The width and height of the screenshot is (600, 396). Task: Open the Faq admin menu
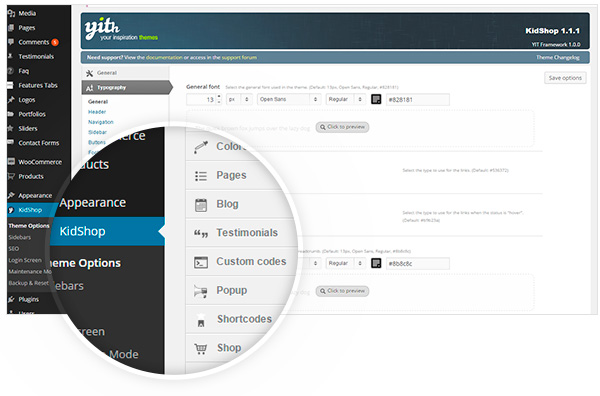coord(24,71)
